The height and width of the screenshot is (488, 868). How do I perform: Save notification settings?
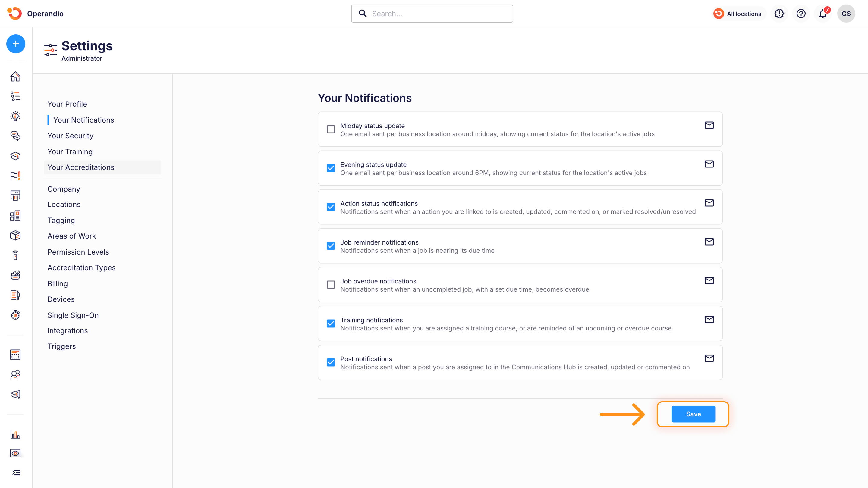(x=693, y=414)
